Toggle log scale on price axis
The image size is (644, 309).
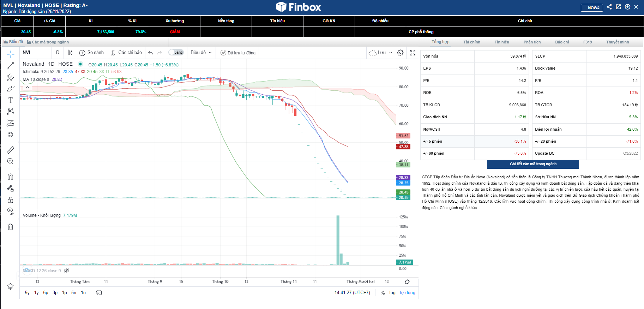[x=392, y=293]
